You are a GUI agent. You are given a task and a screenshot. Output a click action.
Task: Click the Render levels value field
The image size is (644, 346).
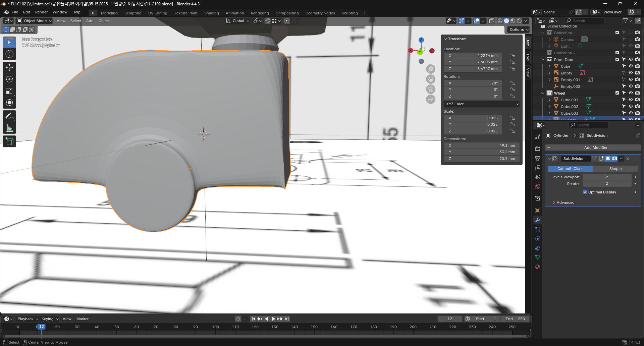607,184
